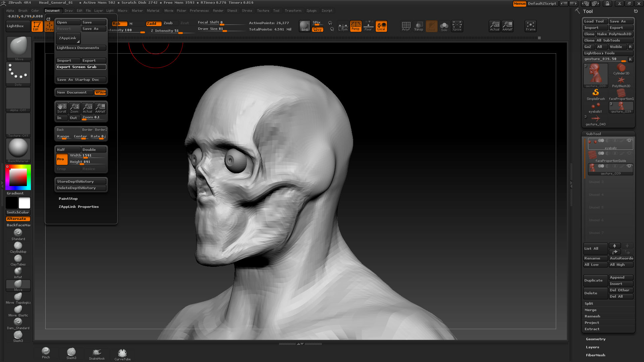The image size is (644, 362).
Task: Expand the Remesh section
Action: [592, 316]
